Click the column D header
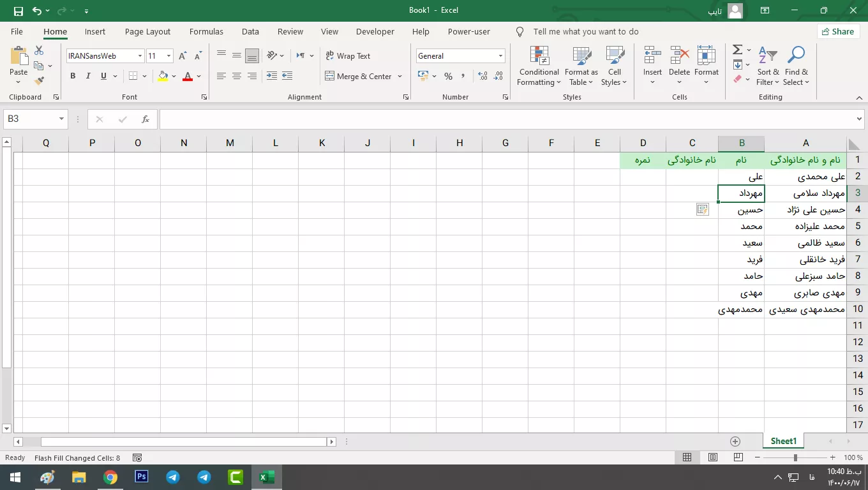The image size is (868, 490). [x=643, y=143]
